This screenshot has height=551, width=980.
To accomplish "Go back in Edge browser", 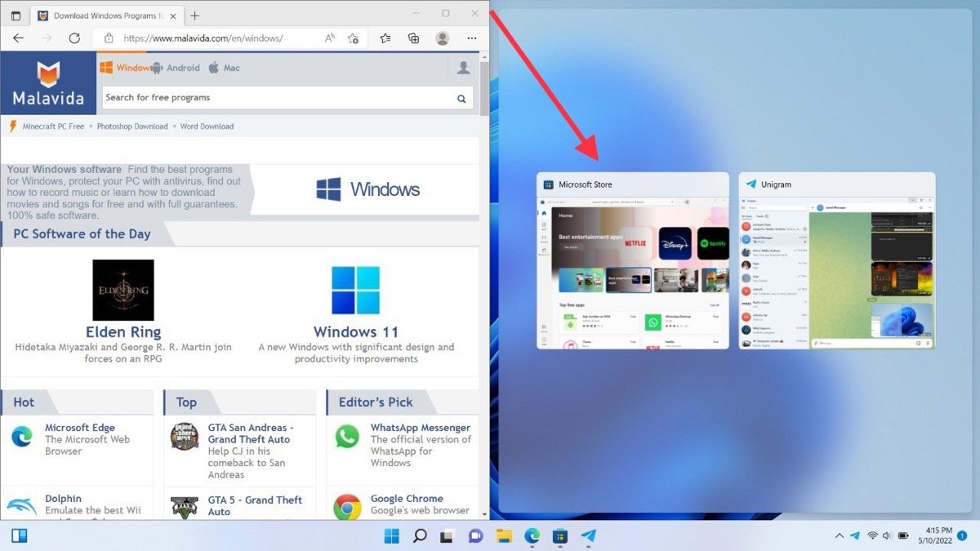I will click(x=18, y=38).
